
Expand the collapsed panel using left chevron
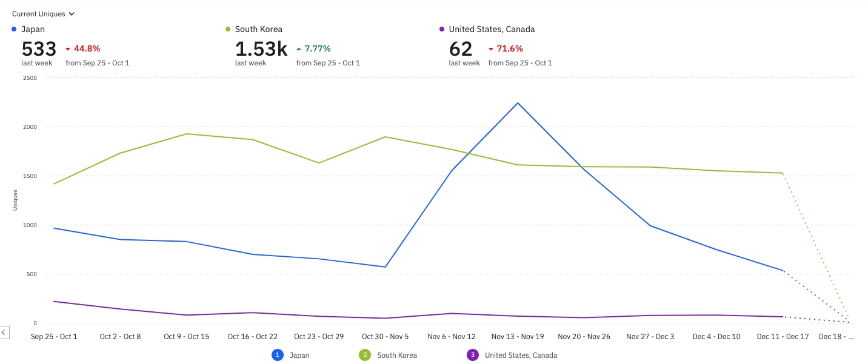tap(4, 332)
